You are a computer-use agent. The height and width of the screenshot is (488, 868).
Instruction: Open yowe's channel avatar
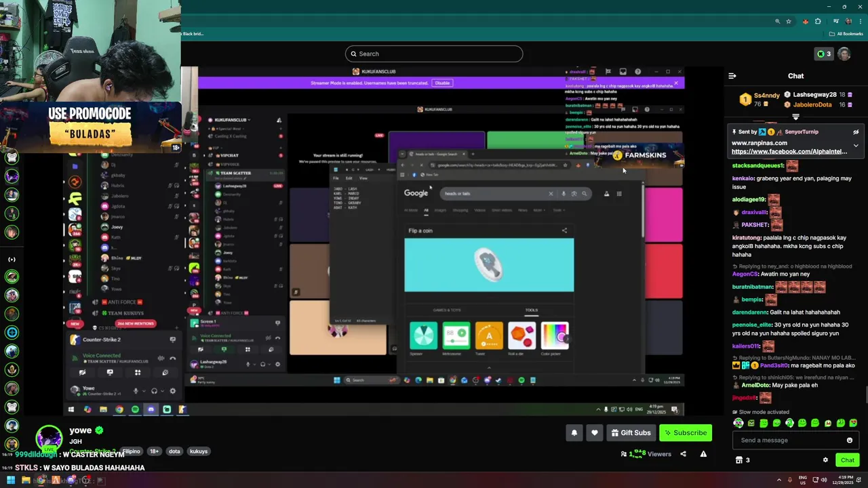coord(49,439)
